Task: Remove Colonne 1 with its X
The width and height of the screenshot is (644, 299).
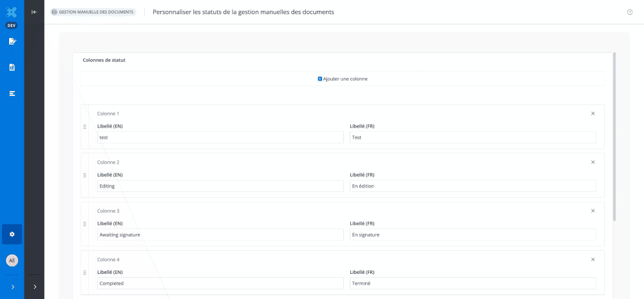Action: tap(593, 113)
